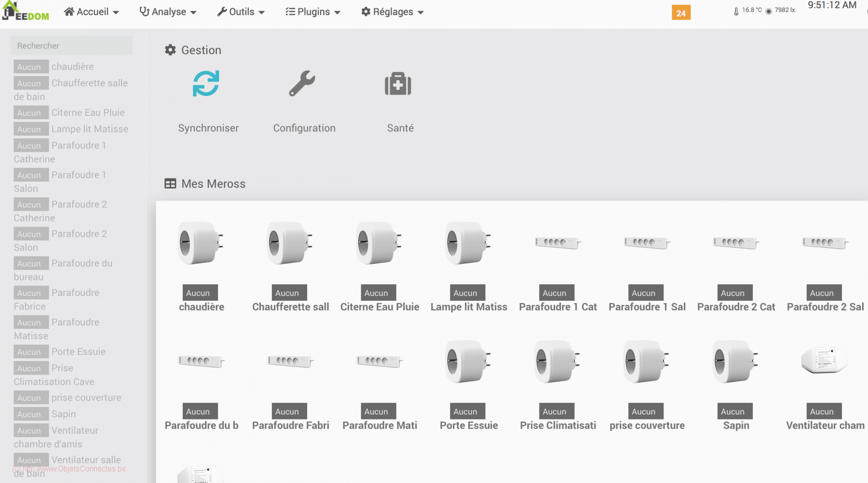
Task: Open Parafoudre 2 Salon in sidebar
Action: click(x=60, y=240)
